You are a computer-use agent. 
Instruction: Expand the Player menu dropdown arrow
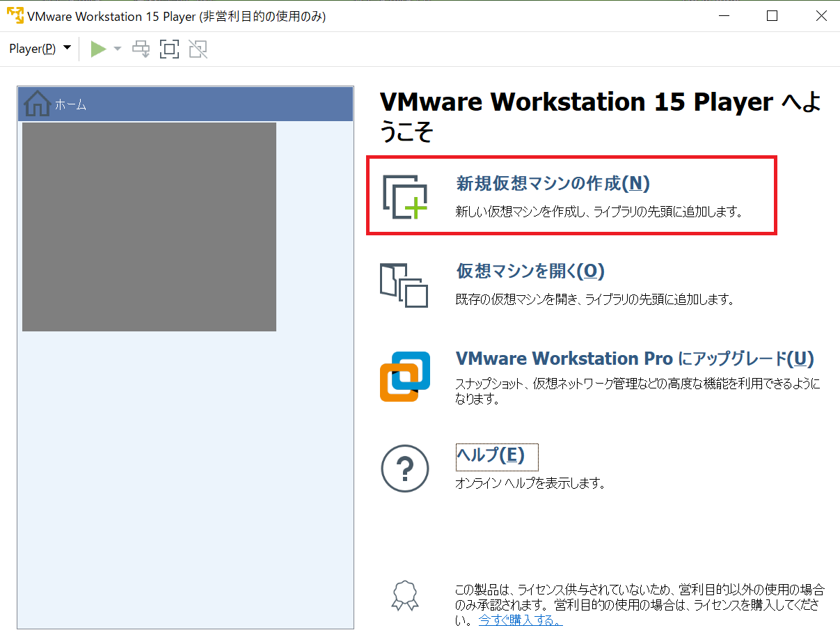point(67,48)
